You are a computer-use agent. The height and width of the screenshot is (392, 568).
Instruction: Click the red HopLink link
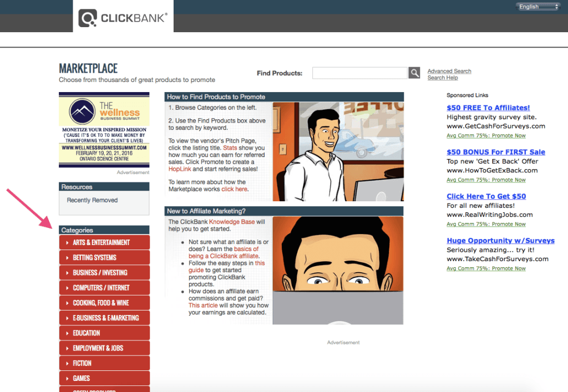[x=180, y=169]
